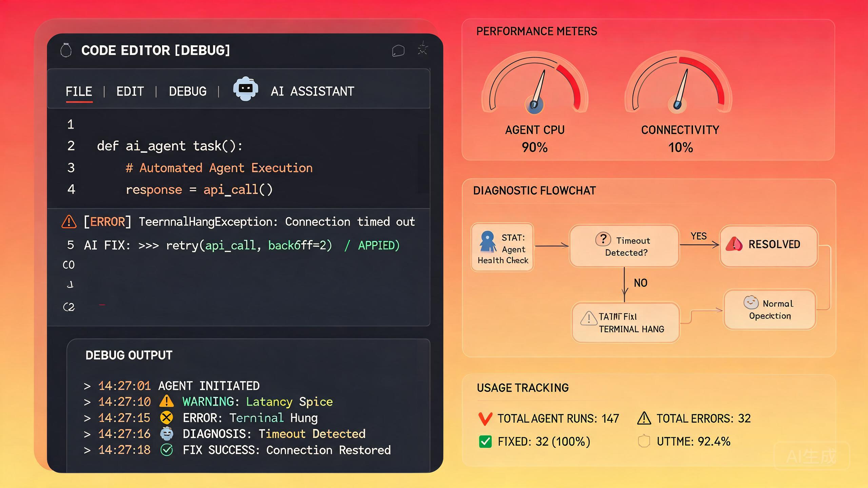
Task: Click the AI Assistant robot icon
Action: click(246, 89)
